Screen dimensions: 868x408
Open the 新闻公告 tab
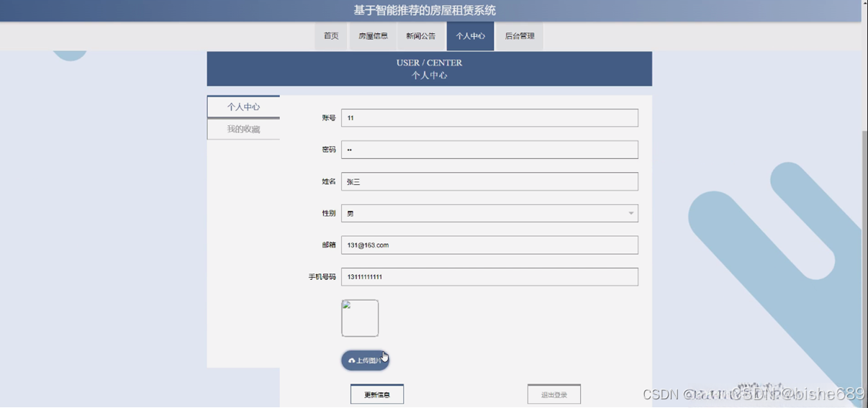(x=420, y=36)
